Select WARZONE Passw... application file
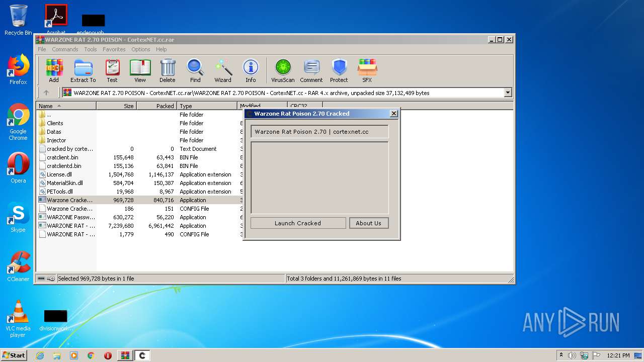This screenshot has height=362, width=644. pos(140,217)
